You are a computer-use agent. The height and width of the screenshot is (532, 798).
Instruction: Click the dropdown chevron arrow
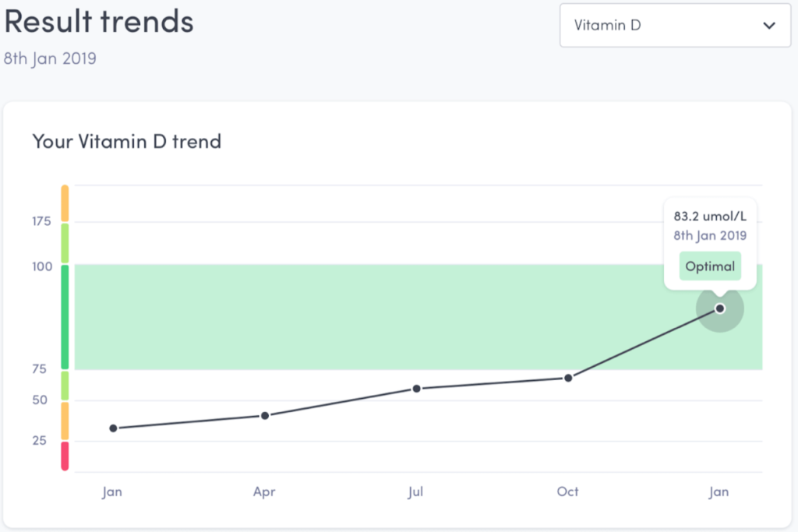pyautogui.click(x=769, y=26)
